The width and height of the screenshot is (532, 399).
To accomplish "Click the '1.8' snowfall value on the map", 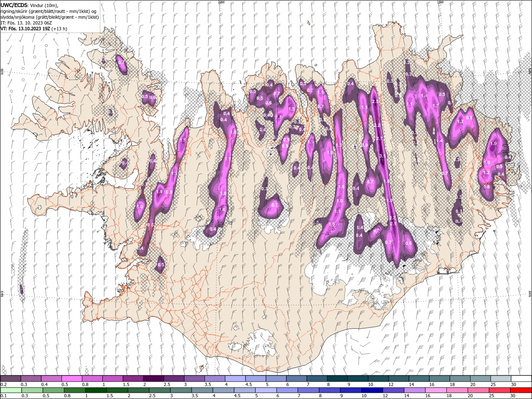I will (387, 182).
